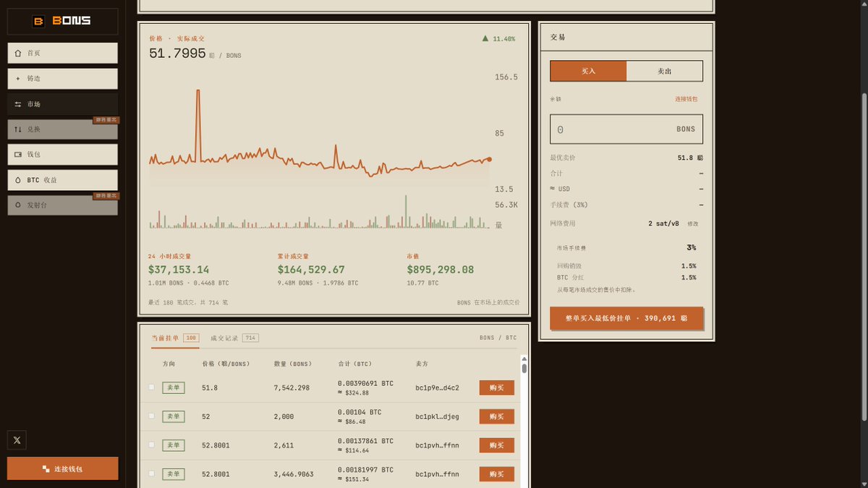868x488 pixels.
Task: Click the order list scrollbar thumb
Action: (x=524, y=368)
